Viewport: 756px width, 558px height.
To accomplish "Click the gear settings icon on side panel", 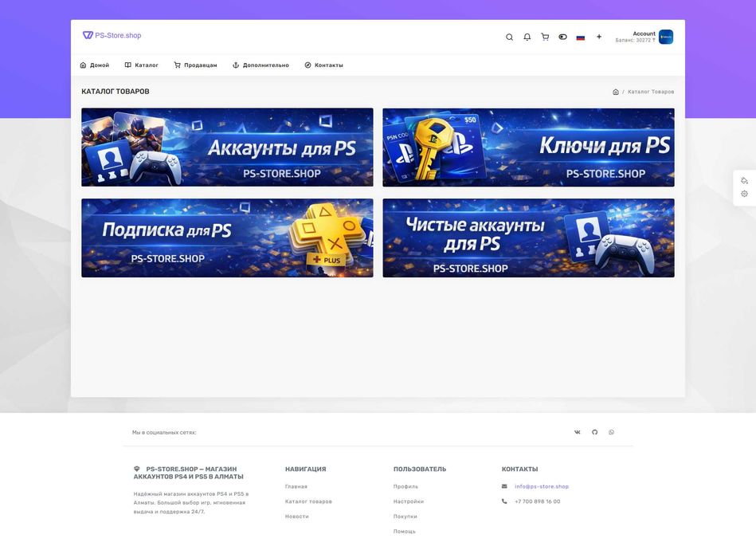I will (744, 194).
